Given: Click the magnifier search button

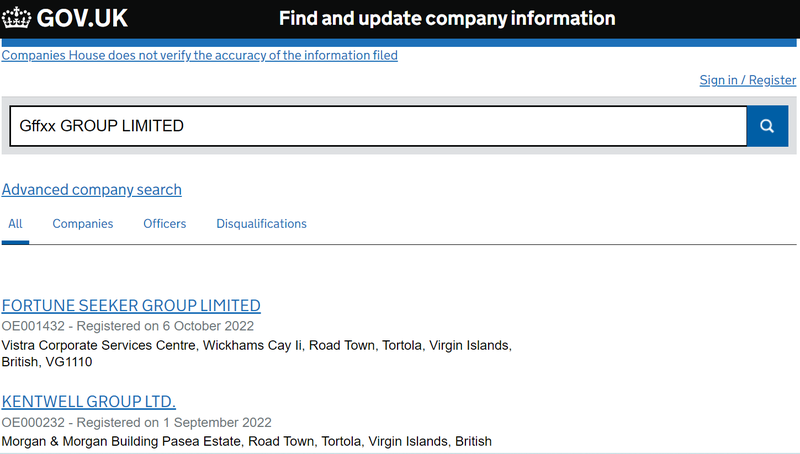Looking at the screenshot, I should (x=767, y=126).
